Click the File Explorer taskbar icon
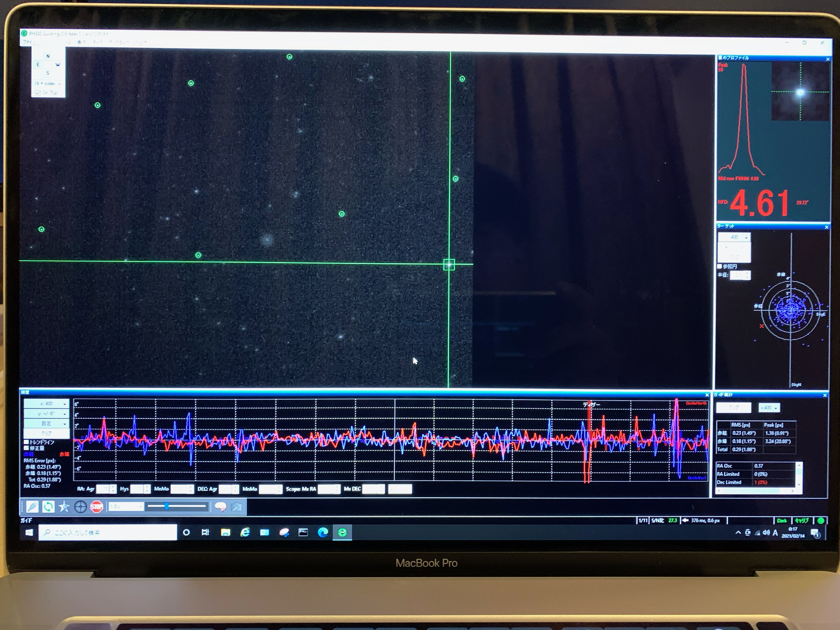This screenshot has height=630, width=840. (225, 532)
